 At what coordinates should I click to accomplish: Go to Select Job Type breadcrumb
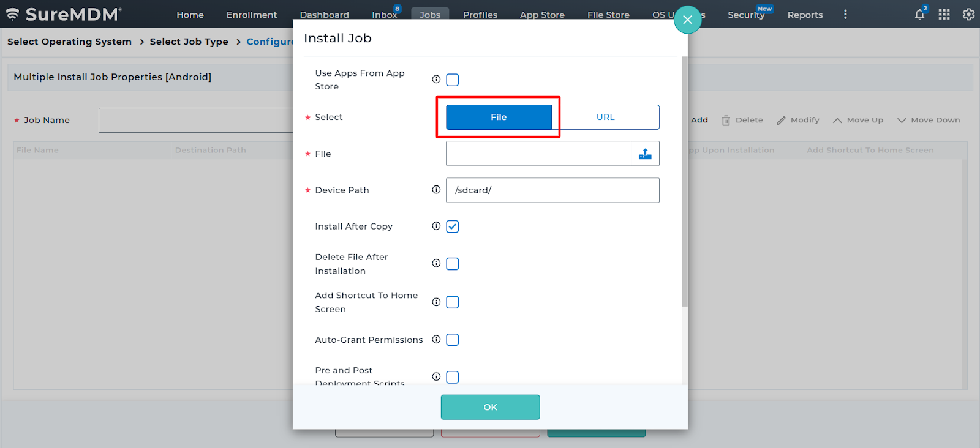189,42
